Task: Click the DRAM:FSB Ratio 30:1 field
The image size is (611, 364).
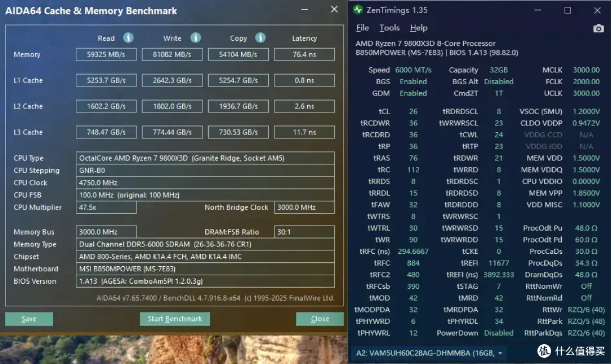Action: click(x=304, y=232)
